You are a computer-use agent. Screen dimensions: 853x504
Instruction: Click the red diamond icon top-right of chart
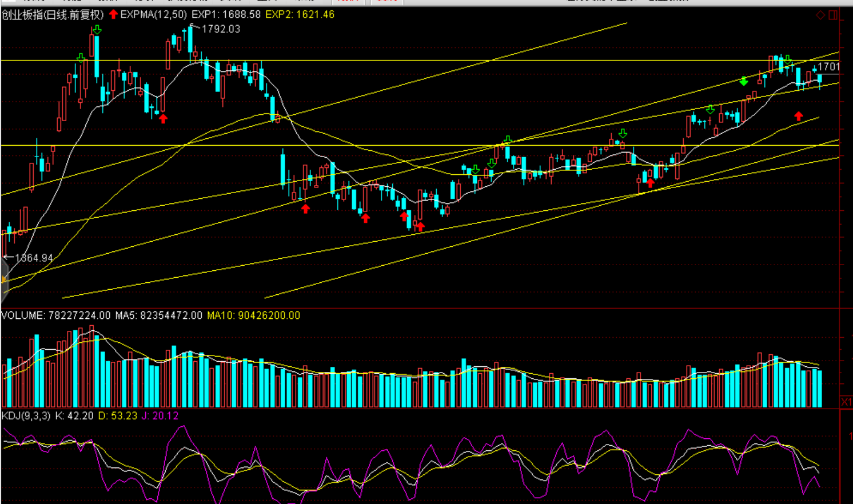[x=820, y=15]
